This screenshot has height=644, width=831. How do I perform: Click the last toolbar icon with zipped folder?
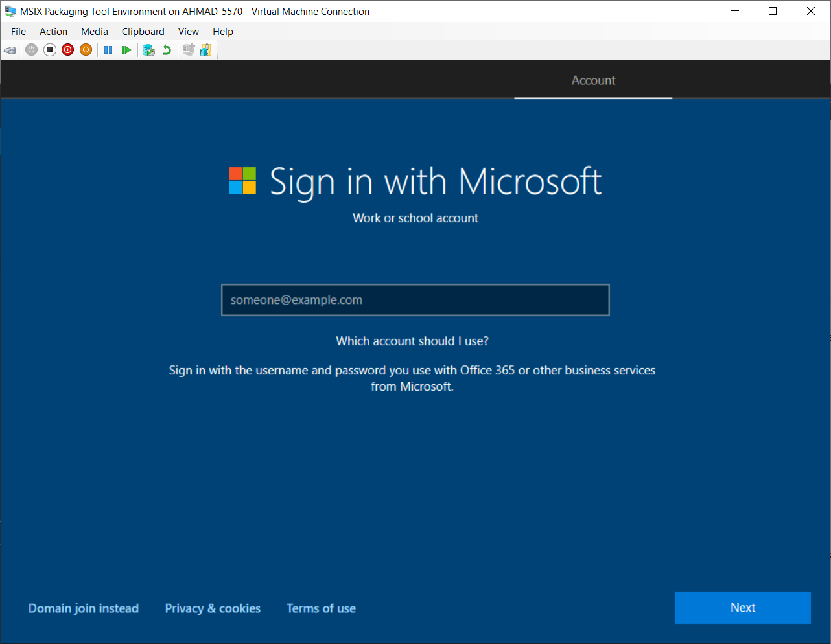pos(206,50)
